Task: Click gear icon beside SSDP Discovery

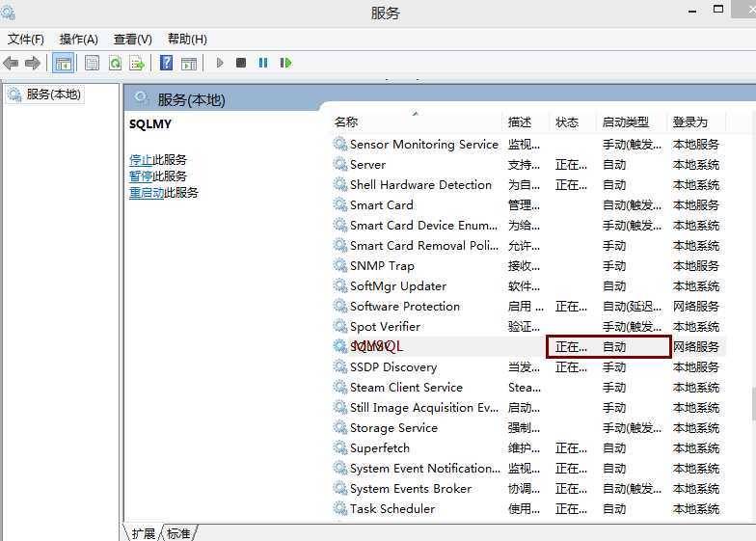Action: (340, 366)
